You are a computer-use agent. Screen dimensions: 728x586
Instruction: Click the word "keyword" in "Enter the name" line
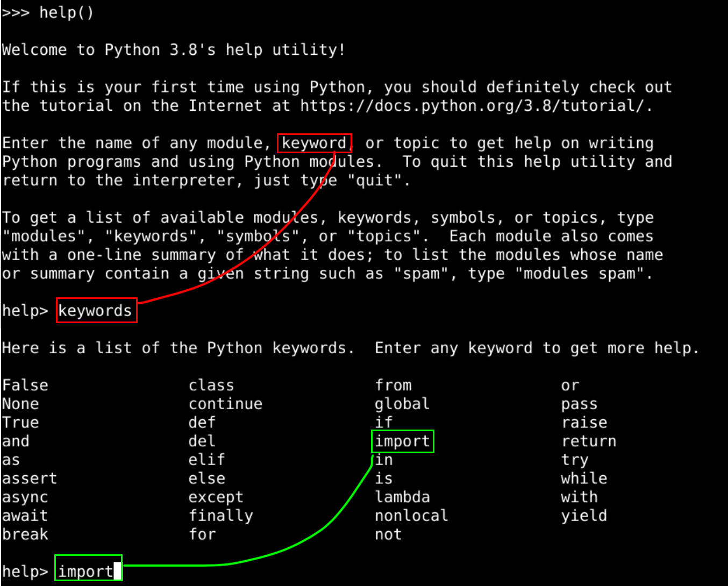(x=314, y=144)
